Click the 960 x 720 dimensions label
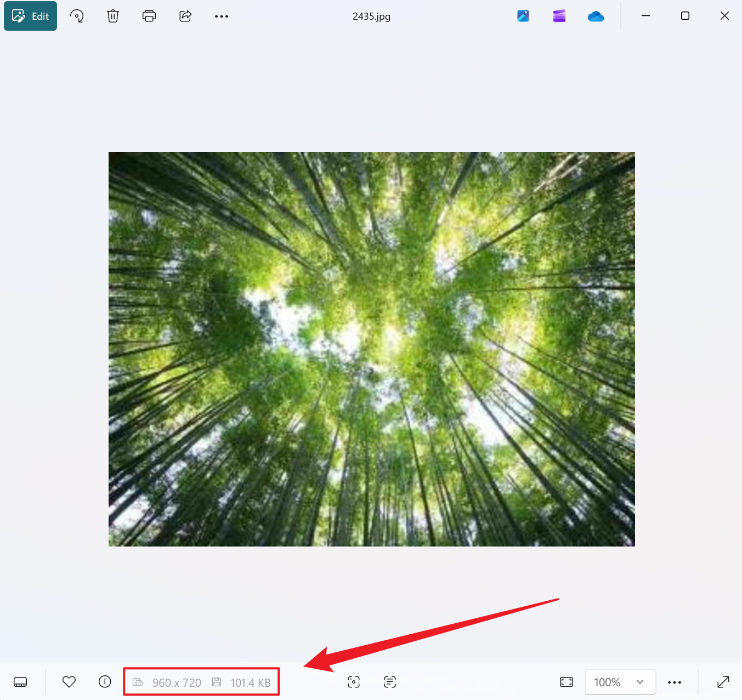742x700 pixels. point(177,682)
